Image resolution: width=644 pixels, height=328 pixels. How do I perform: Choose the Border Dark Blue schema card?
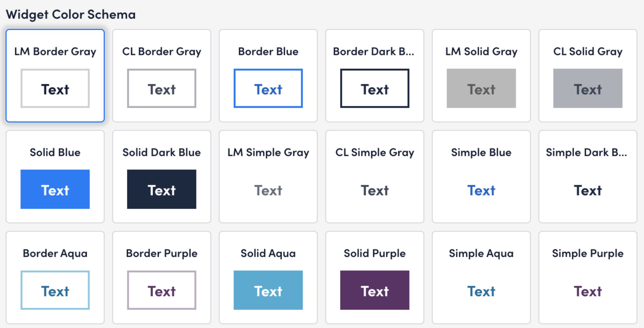[x=374, y=76]
